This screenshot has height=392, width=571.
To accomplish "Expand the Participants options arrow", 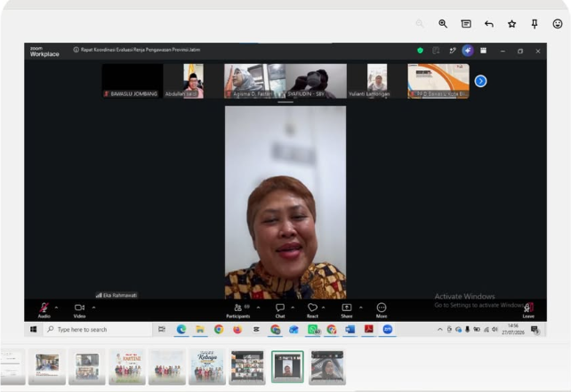I will point(258,308).
